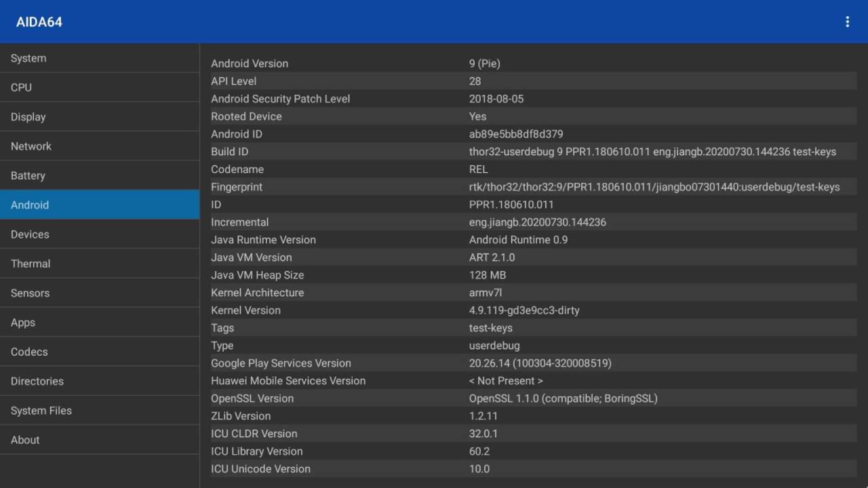The height and width of the screenshot is (488, 868).
Task: Select the ICU Library Version label
Action: (256, 451)
